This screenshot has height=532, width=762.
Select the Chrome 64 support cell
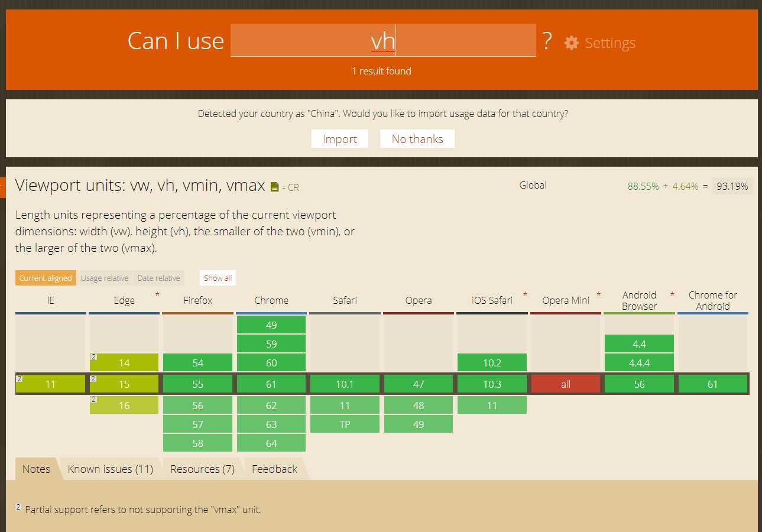pyautogui.click(x=271, y=443)
